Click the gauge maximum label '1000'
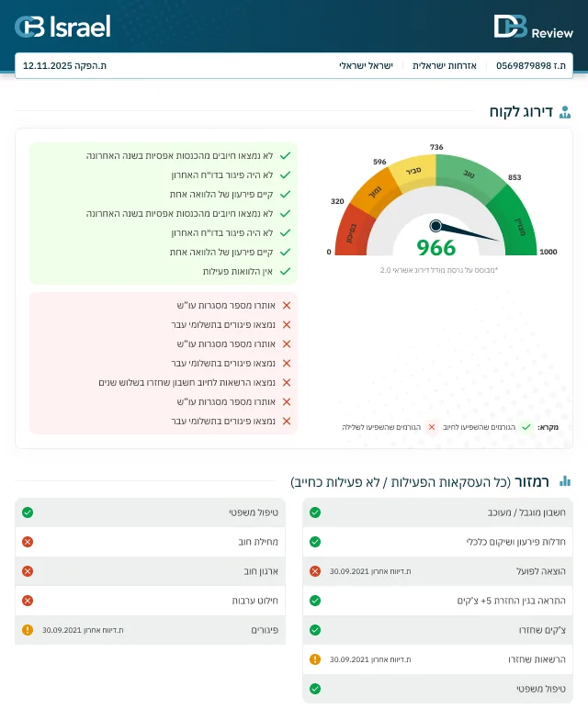The height and width of the screenshot is (709, 588). pyautogui.click(x=548, y=252)
